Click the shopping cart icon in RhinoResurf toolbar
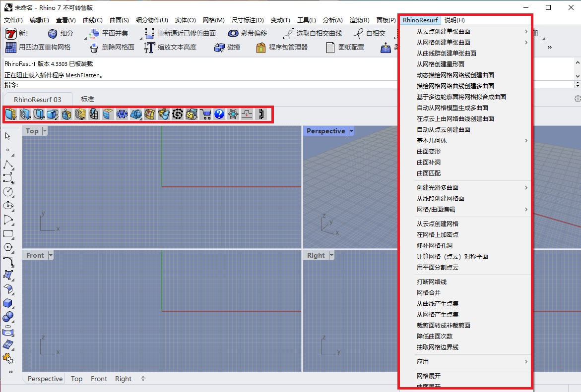Screen dimensions: 581x392 (205, 114)
